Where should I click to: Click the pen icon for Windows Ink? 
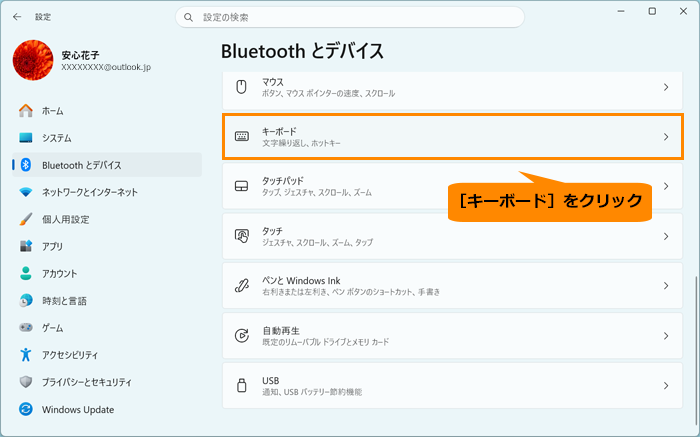pyautogui.click(x=242, y=286)
